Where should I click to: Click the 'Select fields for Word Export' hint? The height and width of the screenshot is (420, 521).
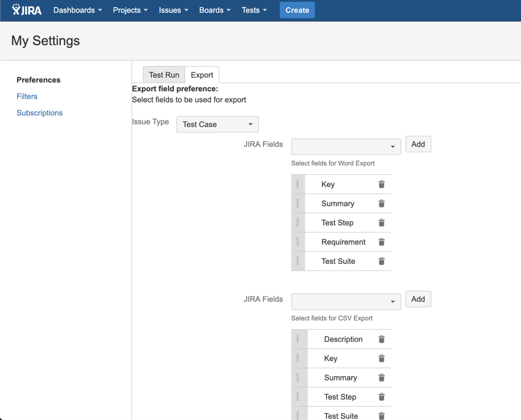click(x=332, y=163)
